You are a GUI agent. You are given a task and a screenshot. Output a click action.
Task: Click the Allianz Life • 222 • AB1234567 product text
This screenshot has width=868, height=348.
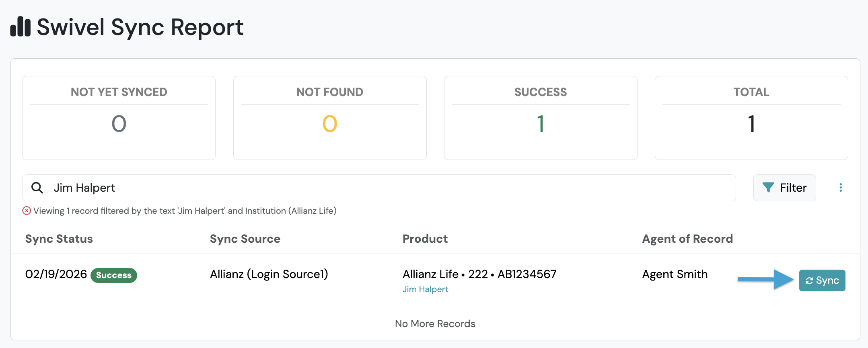point(479,274)
